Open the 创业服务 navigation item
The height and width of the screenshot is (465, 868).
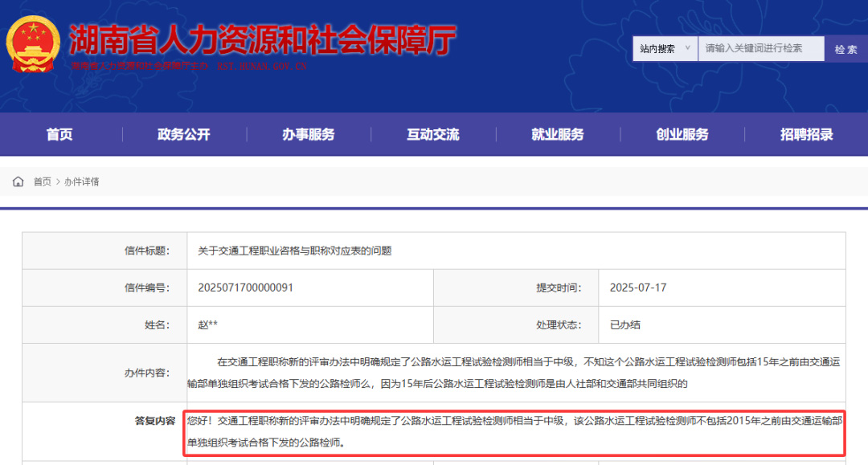click(682, 134)
